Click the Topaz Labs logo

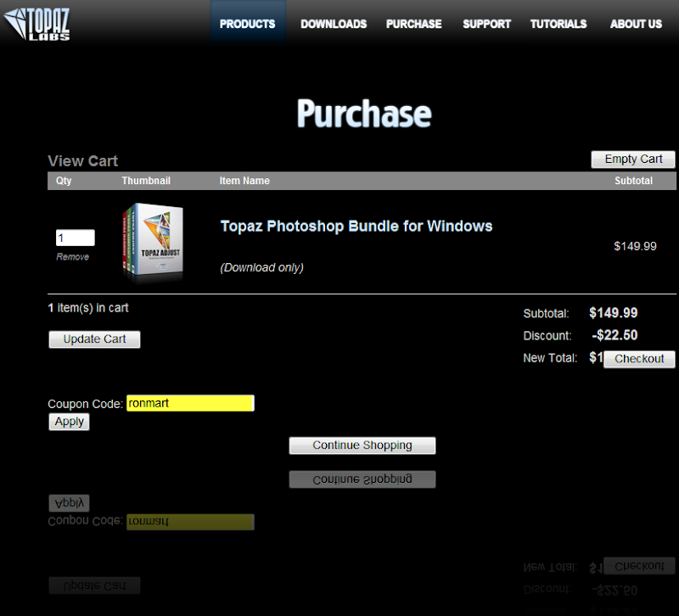point(36,24)
